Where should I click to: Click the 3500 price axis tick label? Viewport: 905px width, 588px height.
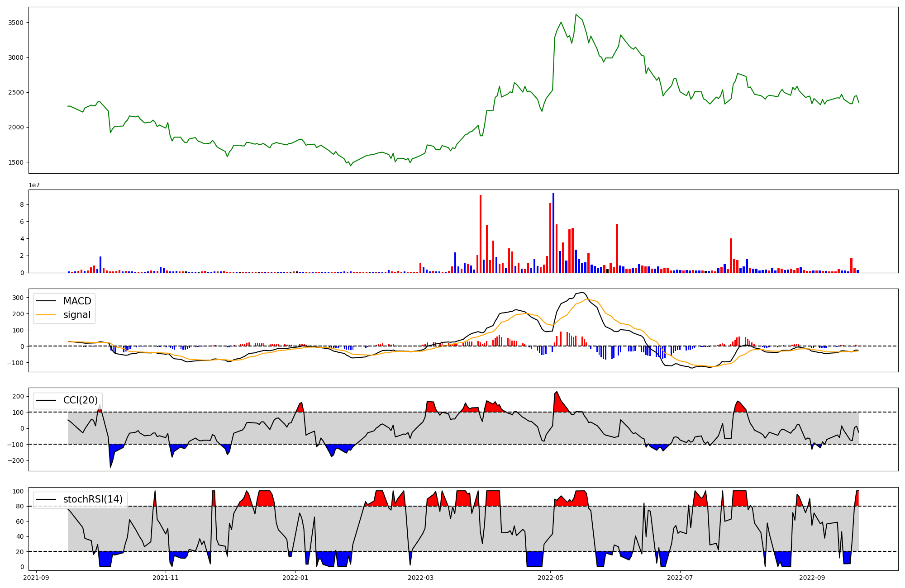pyautogui.click(x=16, y=23)
